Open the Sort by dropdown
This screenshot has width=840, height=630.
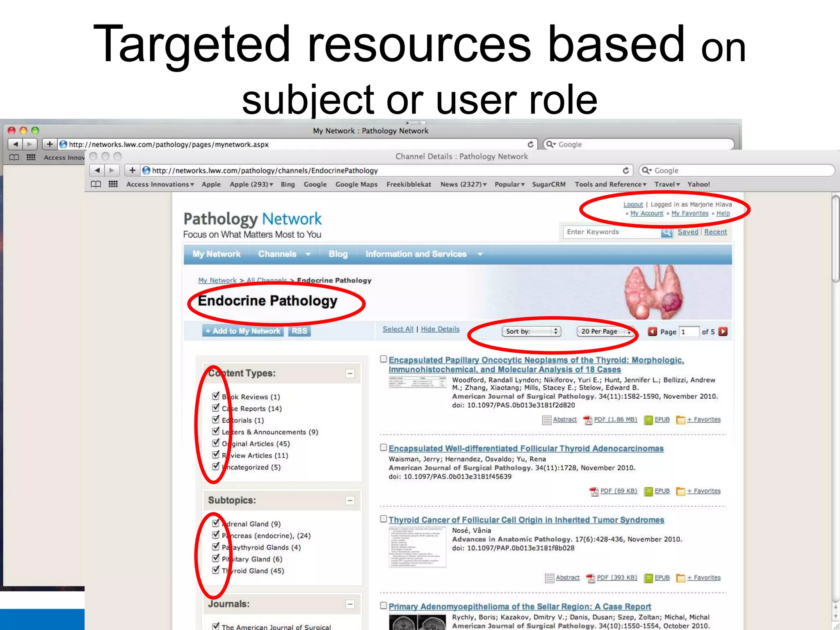(531, 331)
